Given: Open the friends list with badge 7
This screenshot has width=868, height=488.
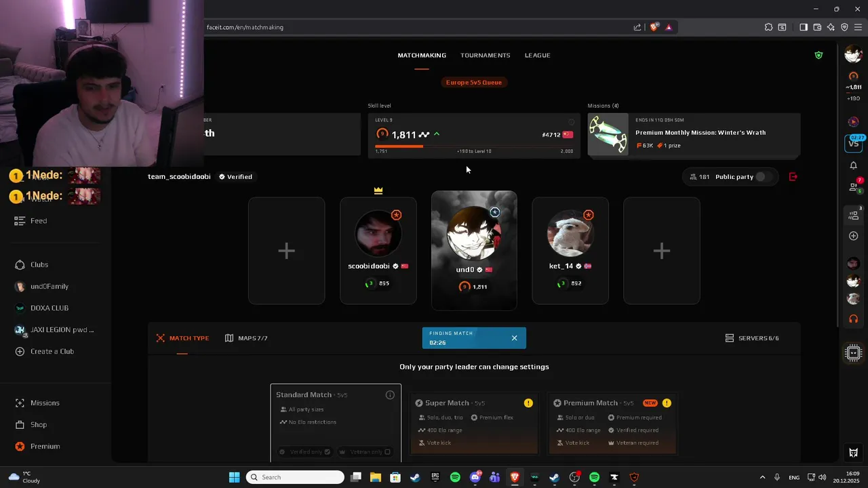Looking at the screenshot, I should [854, 186].
